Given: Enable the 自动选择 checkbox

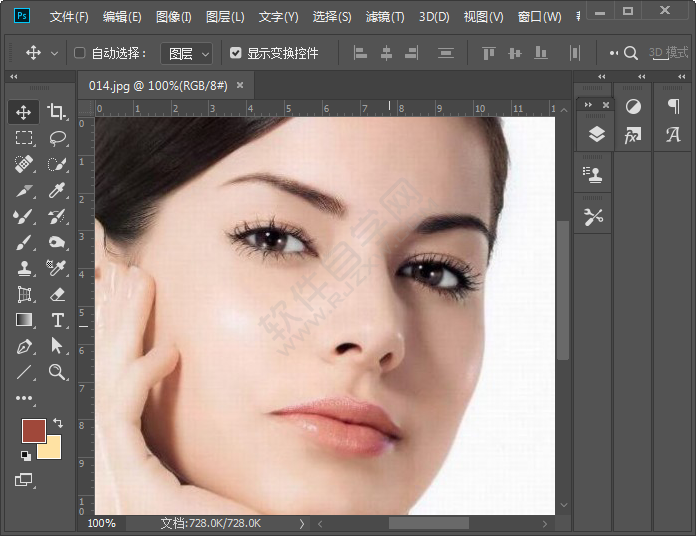Looking at the screenshot, I should click(80, 53).
